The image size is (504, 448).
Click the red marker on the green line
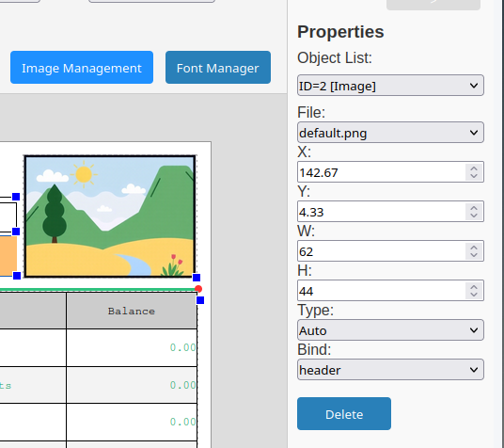tap(198, 289)
